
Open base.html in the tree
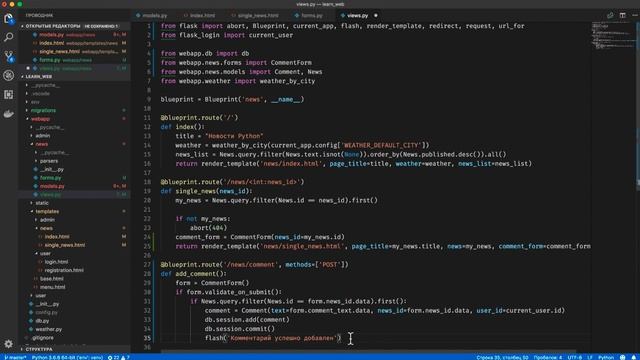point(51,279)
